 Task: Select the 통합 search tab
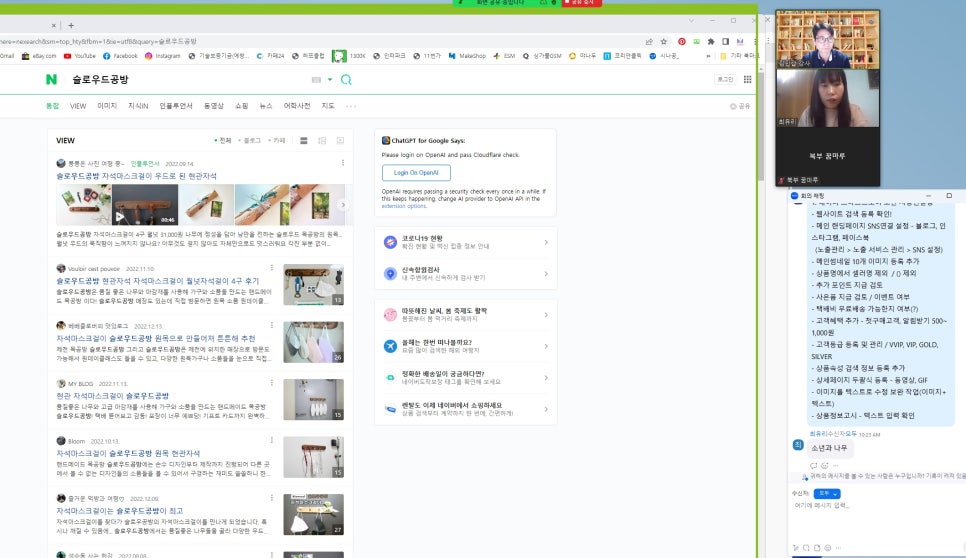(x=52, y=106)
